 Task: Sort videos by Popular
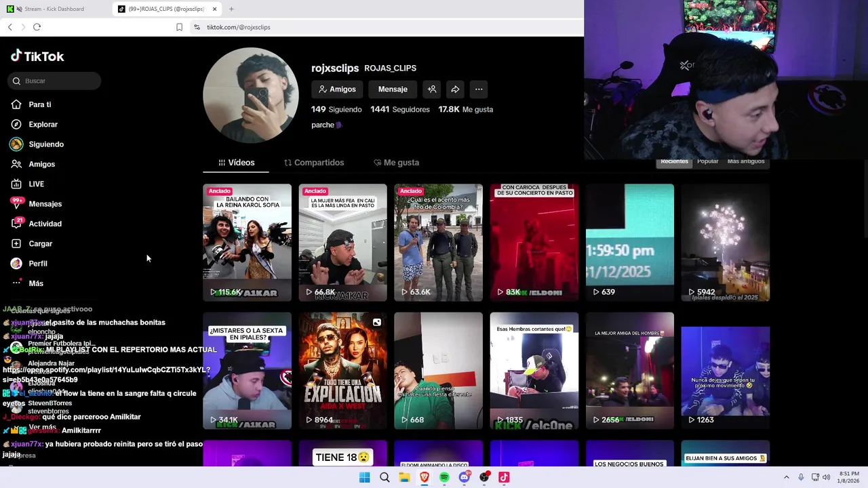(707, 161)
